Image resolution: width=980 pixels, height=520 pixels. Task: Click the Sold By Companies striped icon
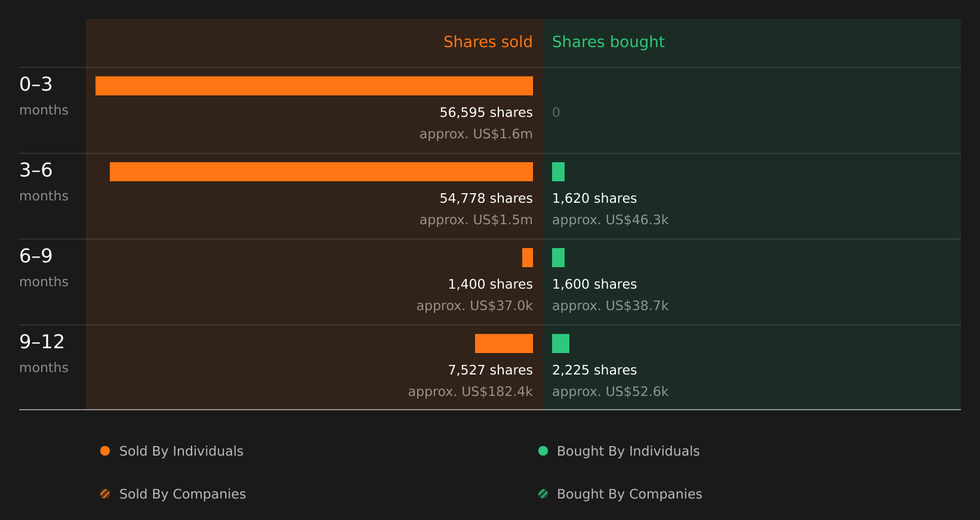105,494
